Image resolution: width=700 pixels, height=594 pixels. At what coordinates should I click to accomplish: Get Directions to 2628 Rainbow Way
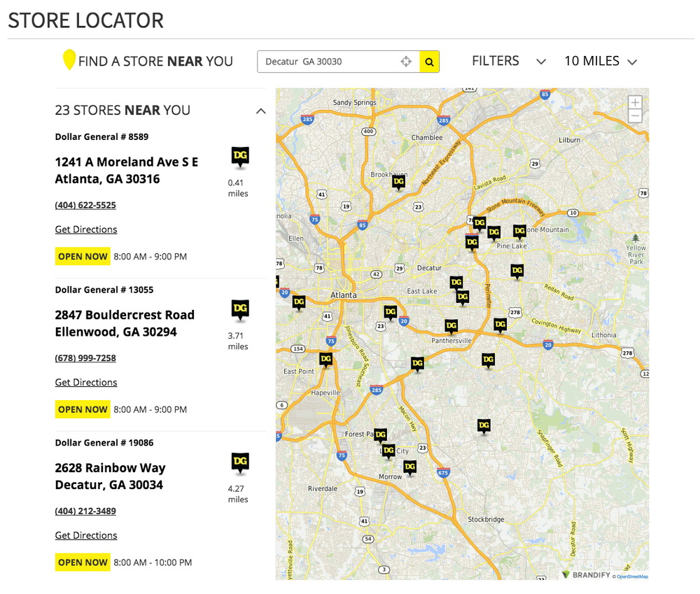86,535
